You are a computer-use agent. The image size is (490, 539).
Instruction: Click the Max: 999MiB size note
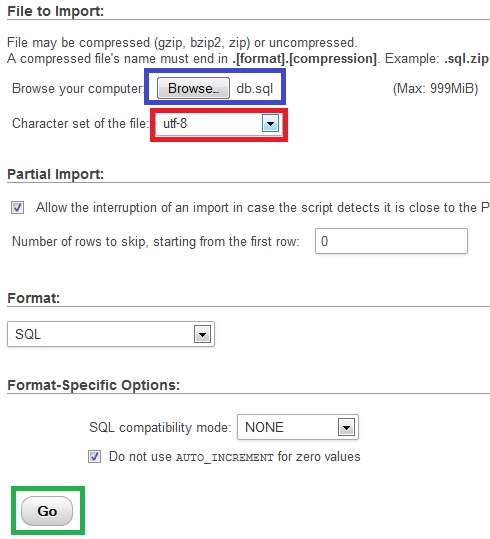click(435, 89)
